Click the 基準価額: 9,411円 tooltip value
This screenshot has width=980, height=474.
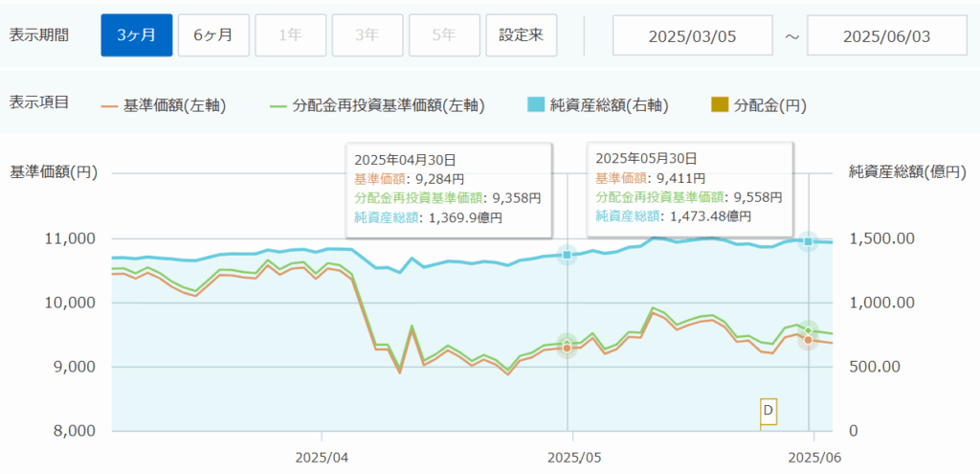coord(651,177)
